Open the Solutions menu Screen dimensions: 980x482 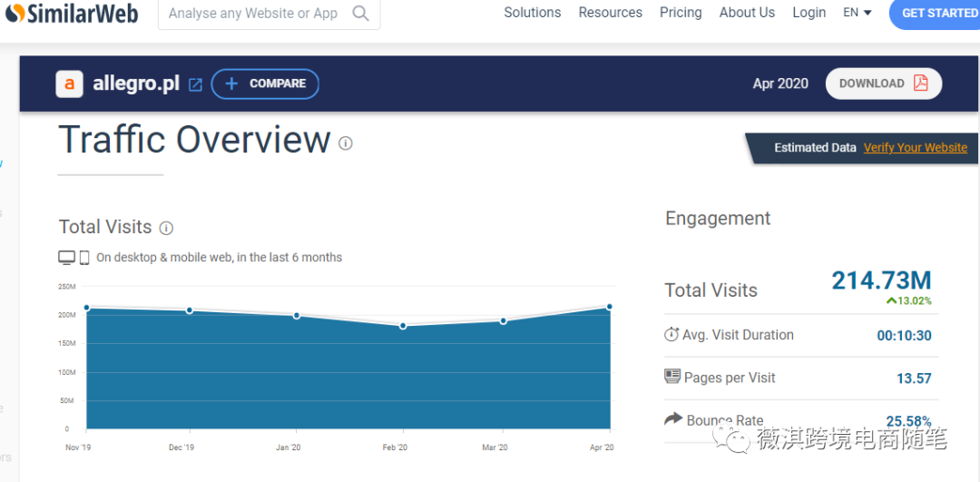[x=533, y=13]
